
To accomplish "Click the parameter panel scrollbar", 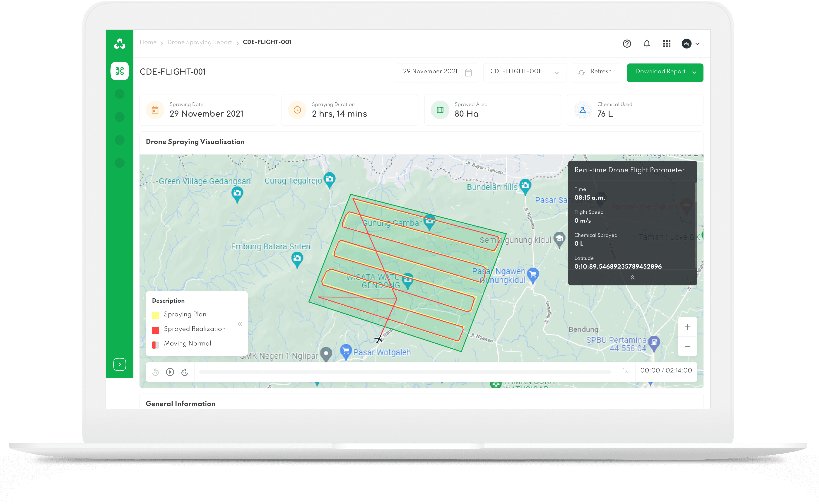I will click(x=696, y=192).
